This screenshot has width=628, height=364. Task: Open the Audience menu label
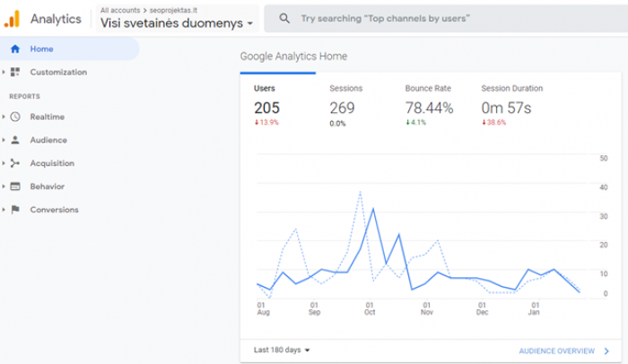[48, 140]
